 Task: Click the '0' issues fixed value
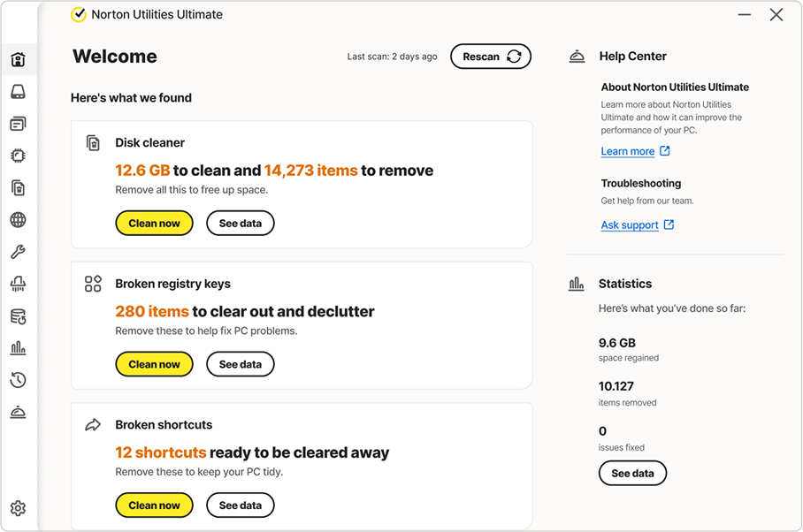click(x=603, y=431)
